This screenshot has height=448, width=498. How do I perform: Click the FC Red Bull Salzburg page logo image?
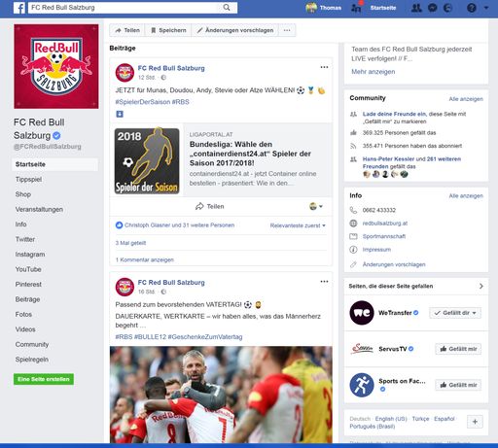point(56,66)
